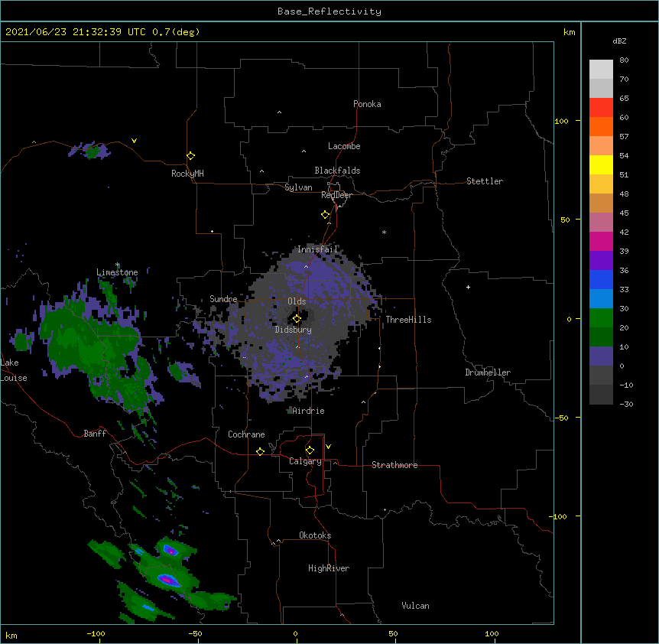The width and height of the screenshot is (659, 644).
Task: Click the yellow V marker northwest of RockyMH
Action: [x=134, y=141]
